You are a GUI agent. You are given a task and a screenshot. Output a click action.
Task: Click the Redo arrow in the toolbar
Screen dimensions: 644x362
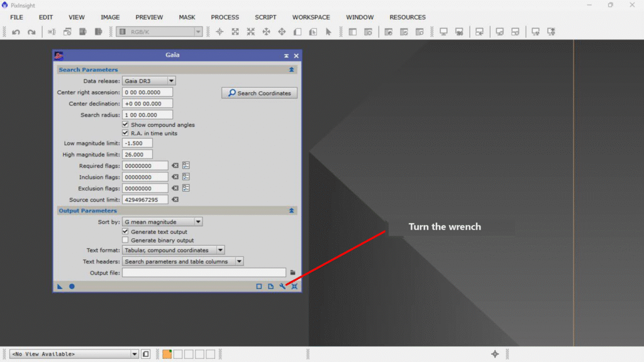point(31,32)
